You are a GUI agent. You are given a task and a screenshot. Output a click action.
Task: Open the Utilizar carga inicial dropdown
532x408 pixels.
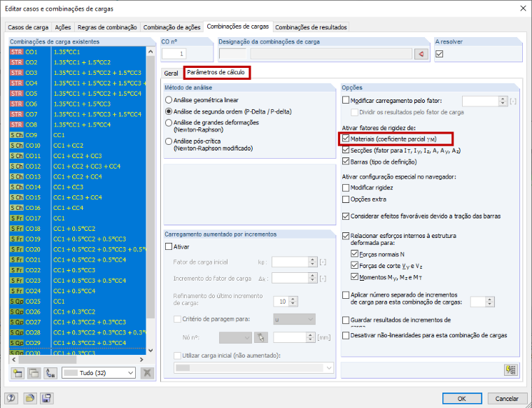(253, 367)
